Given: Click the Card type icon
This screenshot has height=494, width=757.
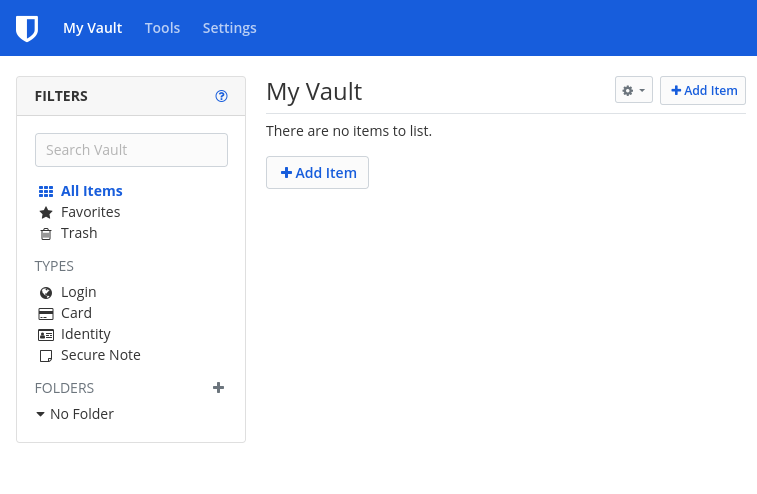Looking at the screenshot, I should point(46,314).
